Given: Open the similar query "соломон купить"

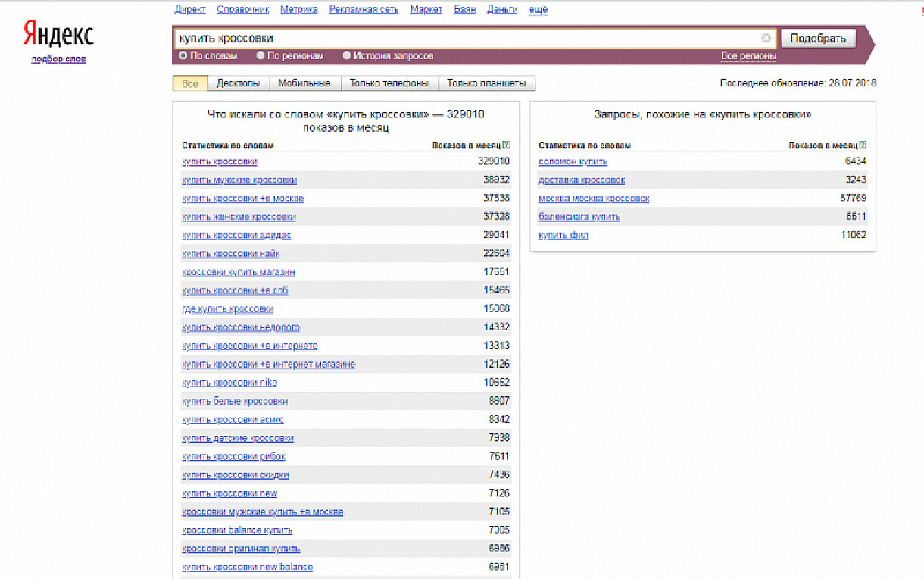Looking at the screenshot, I should [573, 161].
